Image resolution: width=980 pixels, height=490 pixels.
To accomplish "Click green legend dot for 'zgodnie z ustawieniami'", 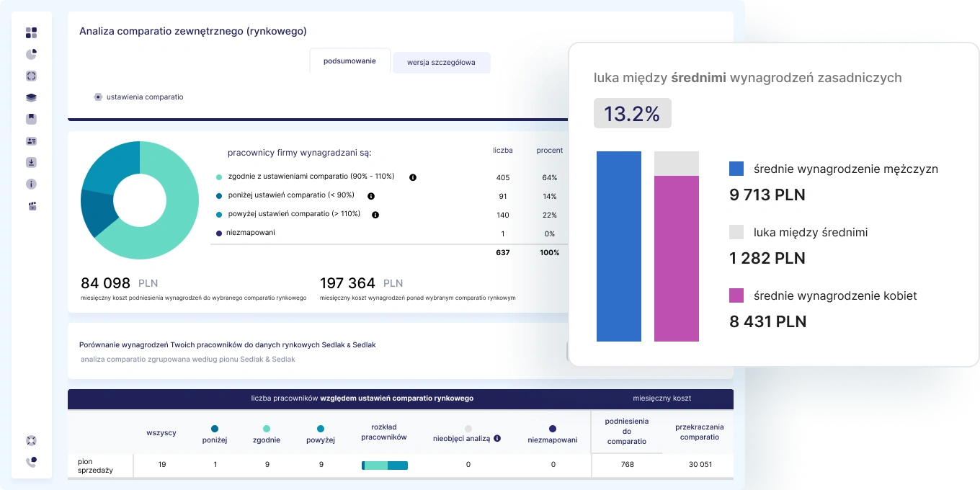I will pyautogui.click(x=219, y=177).
